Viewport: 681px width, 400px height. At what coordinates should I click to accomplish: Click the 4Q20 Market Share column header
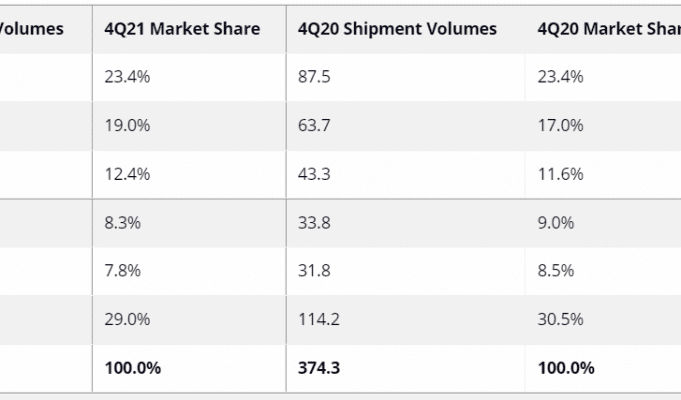(606, 29)
